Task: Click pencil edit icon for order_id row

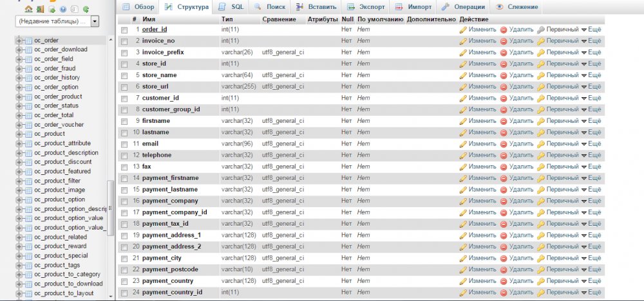Action: tap(463, 30)
